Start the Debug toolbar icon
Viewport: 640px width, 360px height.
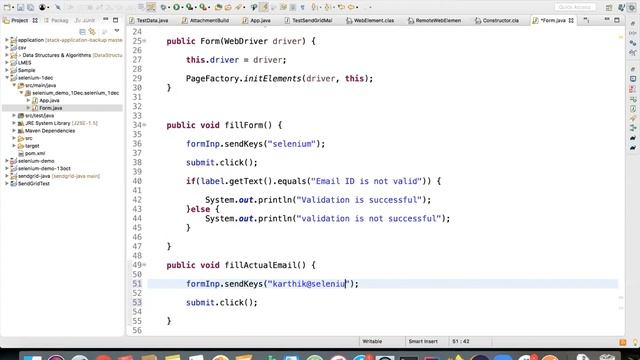tap(163, 7)
